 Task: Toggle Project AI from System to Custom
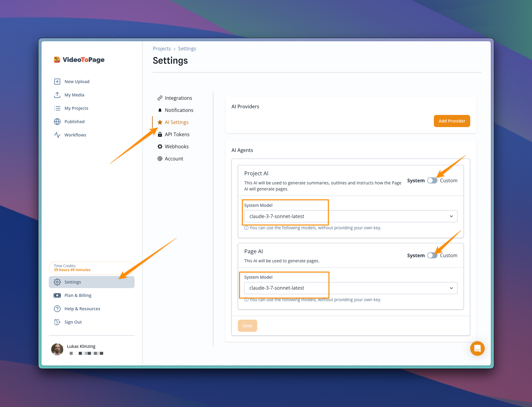[432, 180]
